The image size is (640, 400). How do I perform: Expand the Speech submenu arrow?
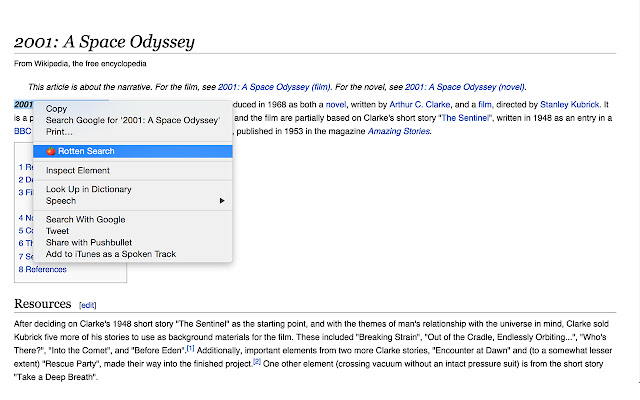coord(222,200)
